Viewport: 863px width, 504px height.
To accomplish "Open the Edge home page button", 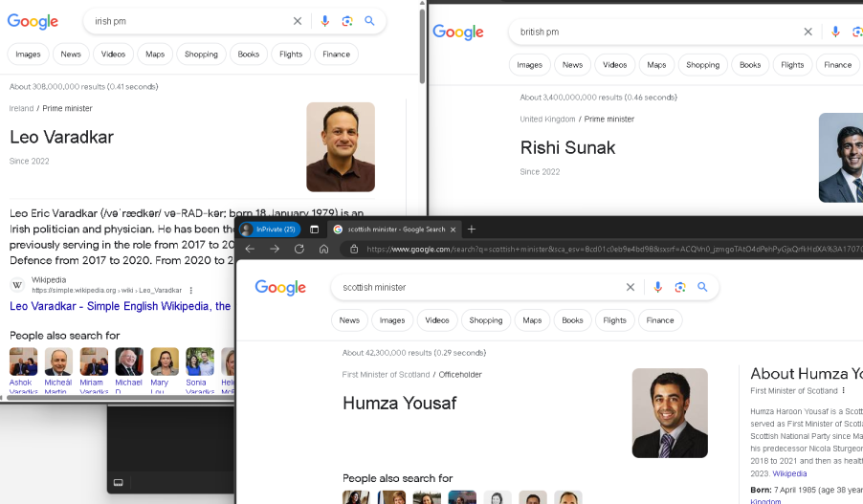I will [x=323, y=249].
